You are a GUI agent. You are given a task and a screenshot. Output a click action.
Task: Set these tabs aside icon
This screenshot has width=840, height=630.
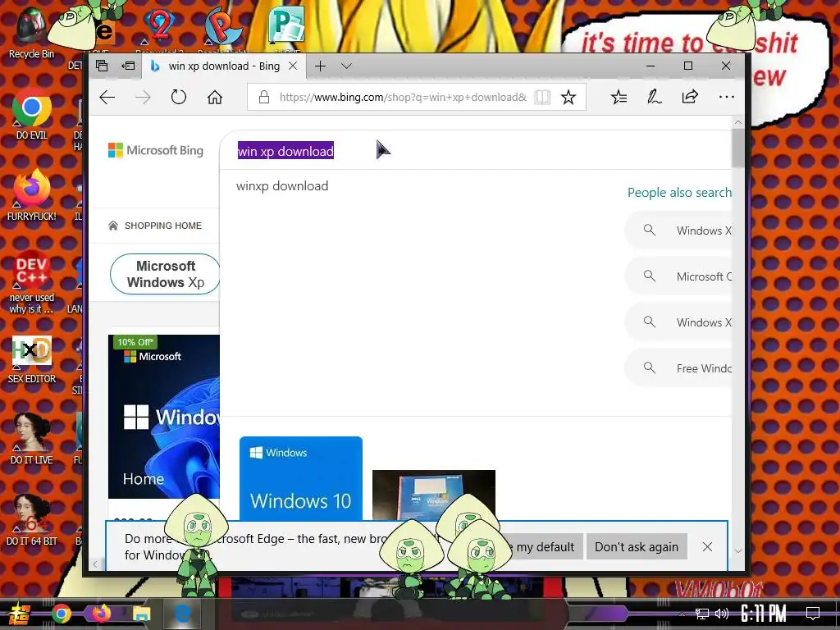(x=129, y=66)
